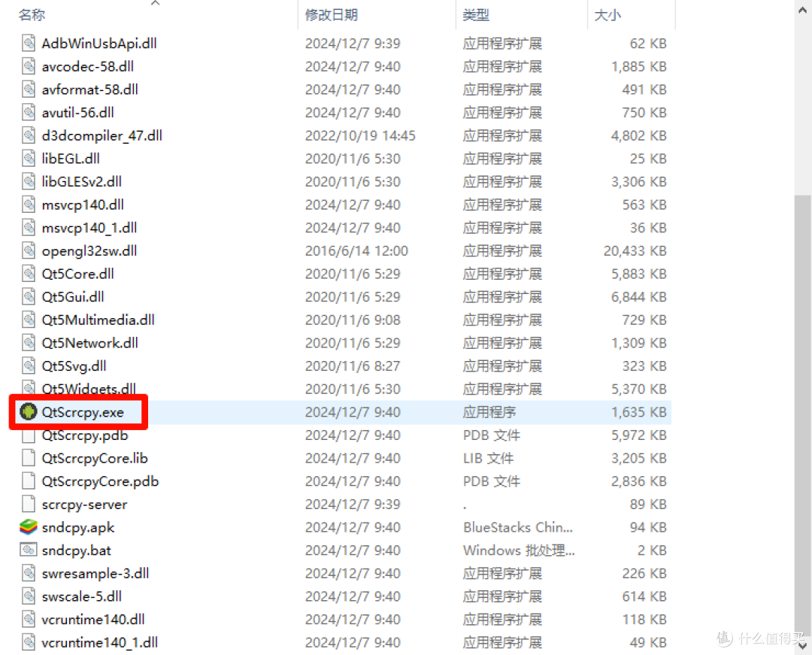Click the QtScrcpyCore.lib file icon

29,458
